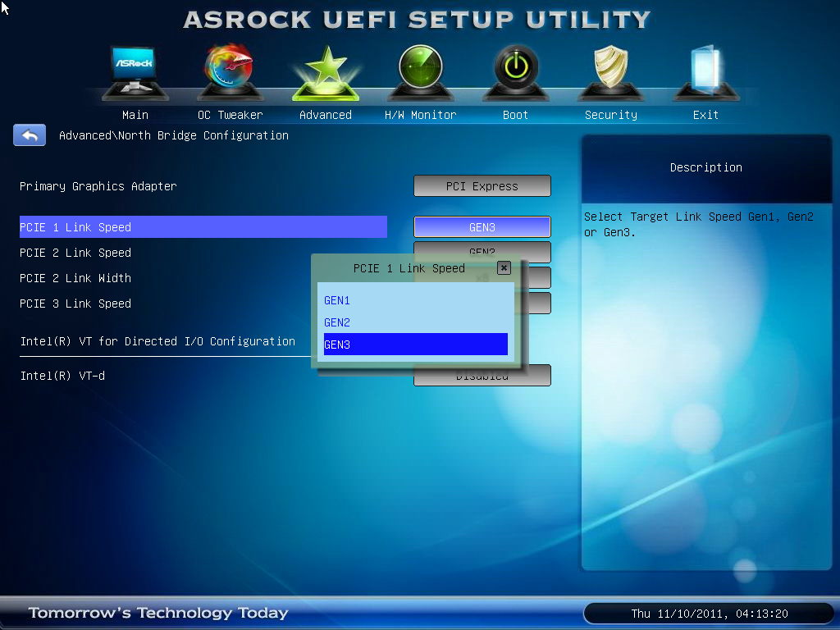Choose the highlighted GEN3 option in popup
This screenshot has height=630, width=840.
416,345
